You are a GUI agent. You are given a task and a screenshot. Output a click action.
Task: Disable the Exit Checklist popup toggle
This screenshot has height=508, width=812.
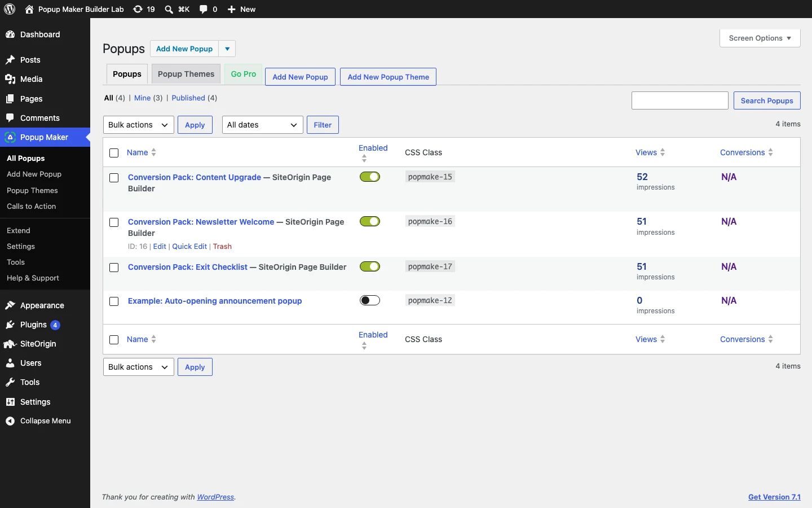(370, 266)
